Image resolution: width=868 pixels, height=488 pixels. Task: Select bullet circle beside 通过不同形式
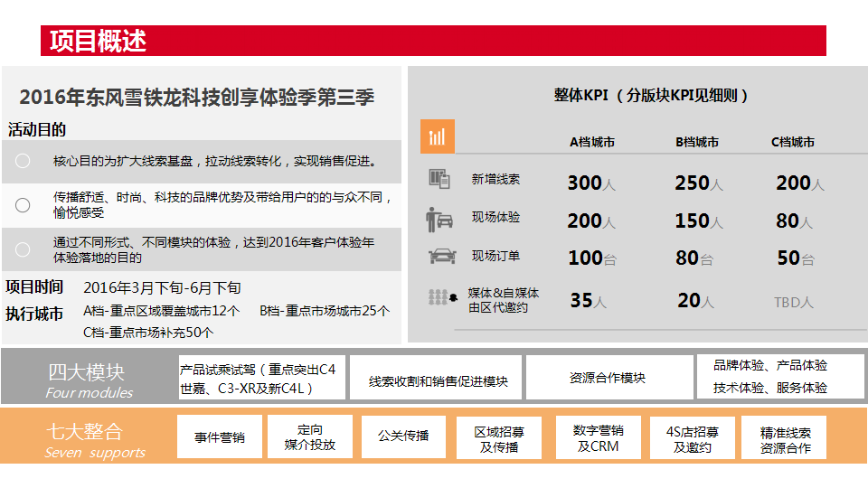coord(23,249)
